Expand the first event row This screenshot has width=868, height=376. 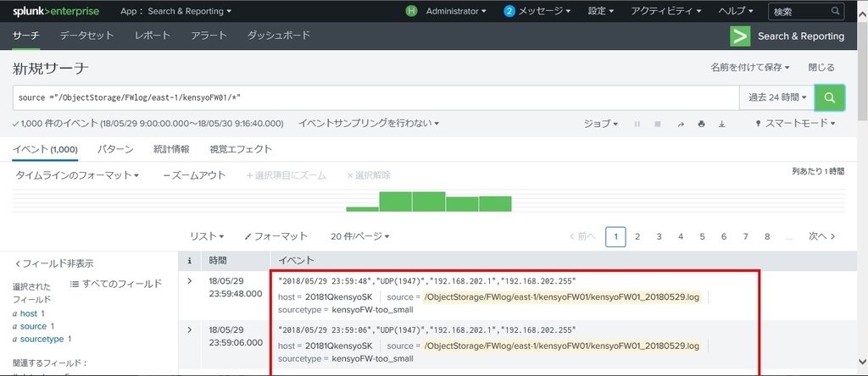coord(189,281)
